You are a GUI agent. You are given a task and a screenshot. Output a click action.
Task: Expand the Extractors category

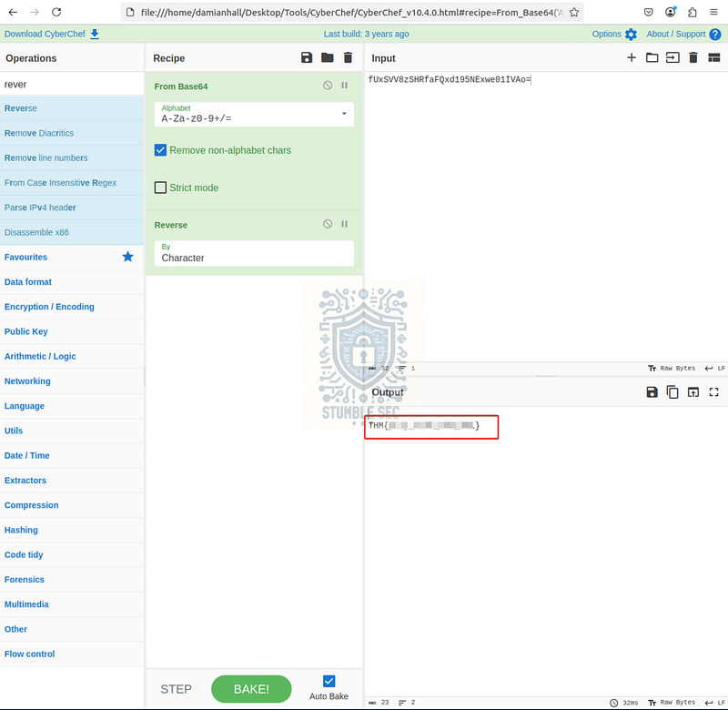[72, 480]
